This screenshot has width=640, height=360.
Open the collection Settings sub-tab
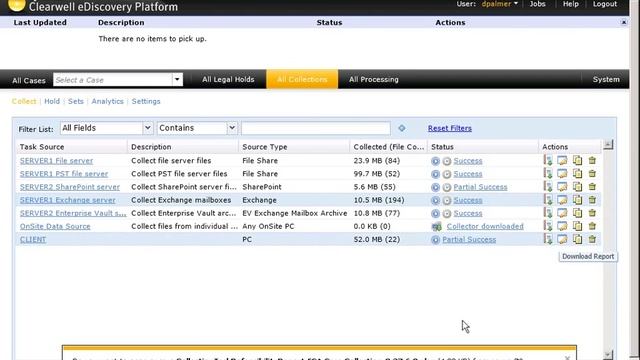coord(146,101)
